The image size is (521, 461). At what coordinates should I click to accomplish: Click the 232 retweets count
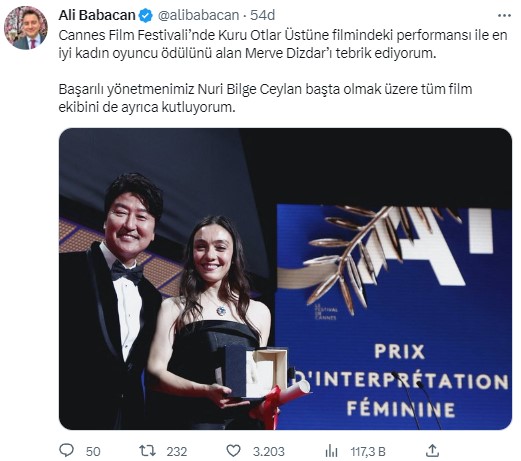tap(177, 451)
